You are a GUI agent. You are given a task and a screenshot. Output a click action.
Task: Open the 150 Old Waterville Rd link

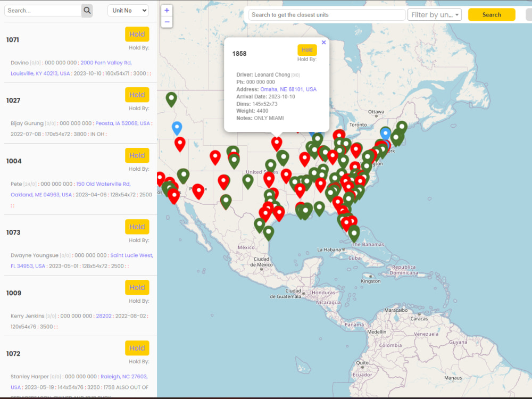coord(103,184)
